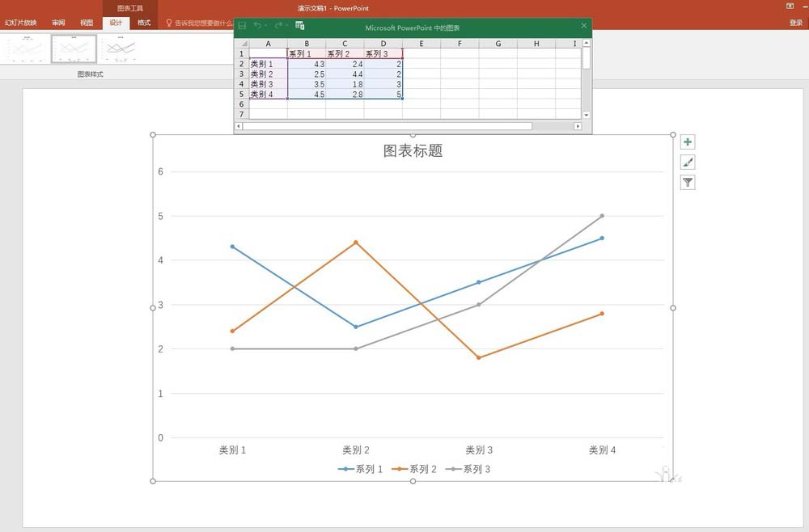Select column D header in spreadsheet
The height and width of the screenshot is (532, 809).
tap(383, 44)
